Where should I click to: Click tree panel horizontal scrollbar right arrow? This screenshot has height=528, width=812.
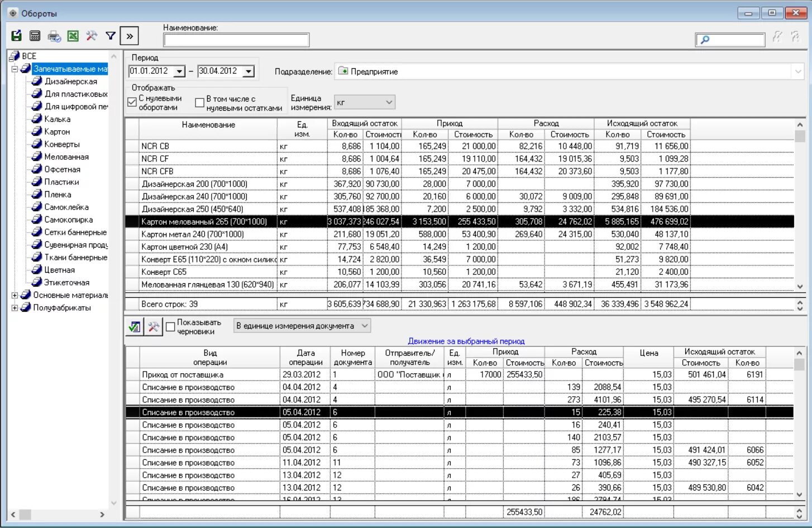point(102,515)
